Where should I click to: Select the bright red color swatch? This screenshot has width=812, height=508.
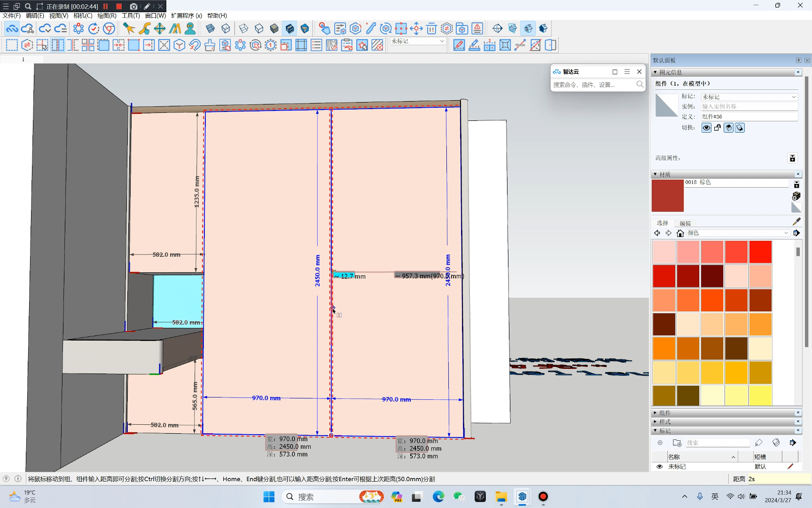[x=760, y=252]
